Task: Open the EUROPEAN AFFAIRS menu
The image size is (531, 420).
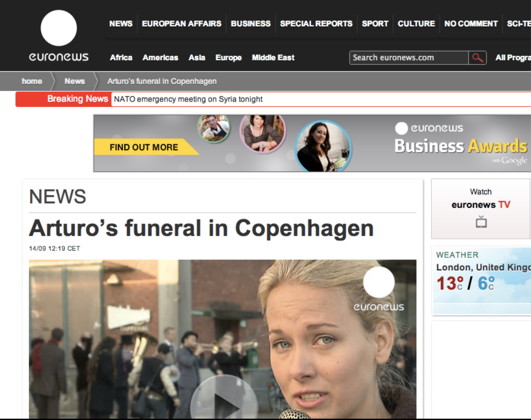Action: tap(182, 24)
